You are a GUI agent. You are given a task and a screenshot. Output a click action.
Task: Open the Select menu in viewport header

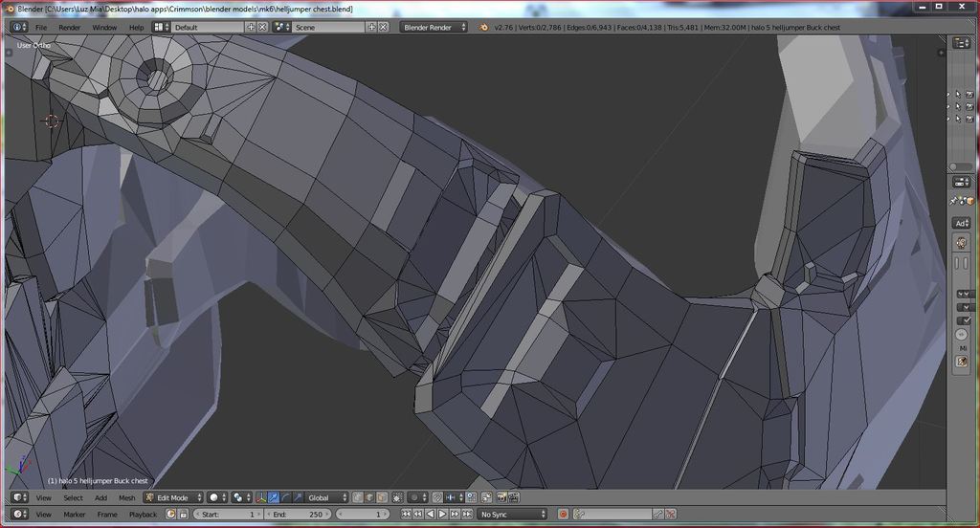73,497
